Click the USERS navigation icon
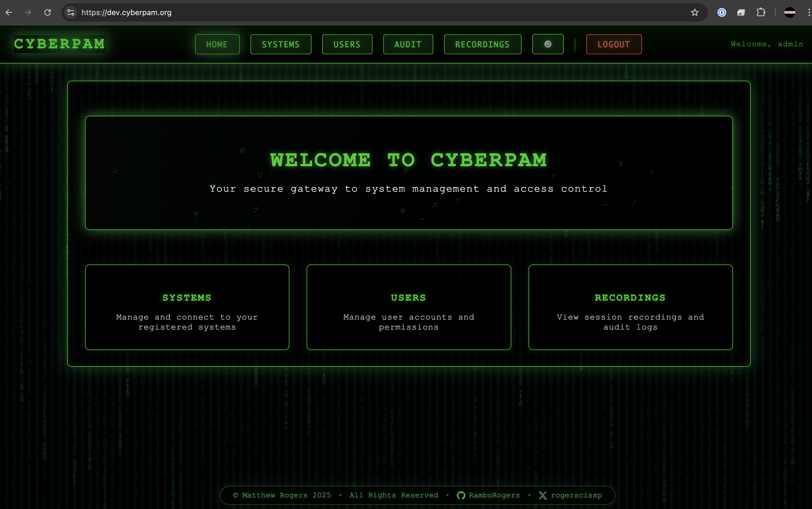This screenshot has height=509, width=812. pos(347,44)
